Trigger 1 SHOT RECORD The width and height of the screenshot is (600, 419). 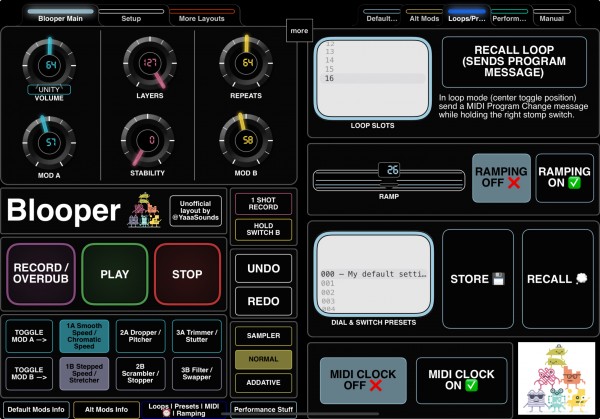pyautogui.click(x=263, y=204)
